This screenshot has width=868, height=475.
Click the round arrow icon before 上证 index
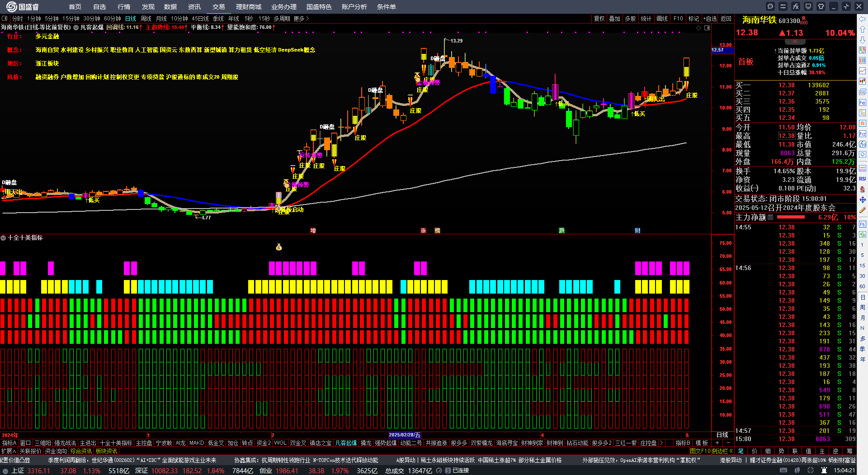pos(5,471)
